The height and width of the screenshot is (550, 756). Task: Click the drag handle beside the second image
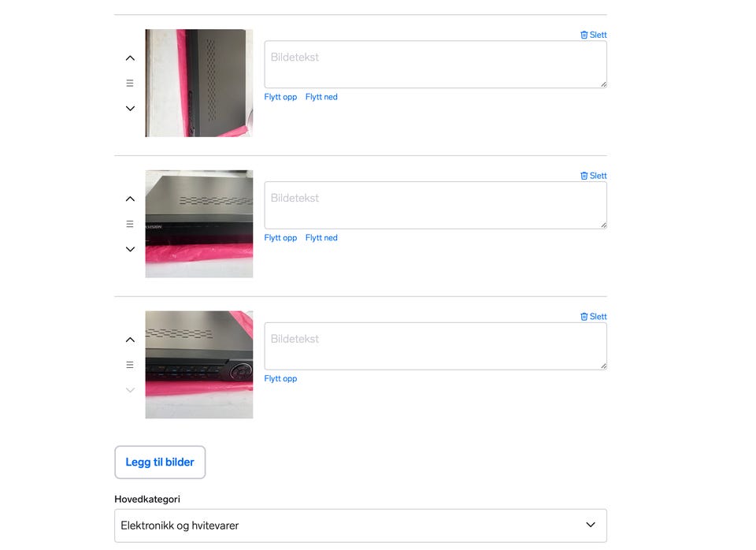tap(130, 224)
